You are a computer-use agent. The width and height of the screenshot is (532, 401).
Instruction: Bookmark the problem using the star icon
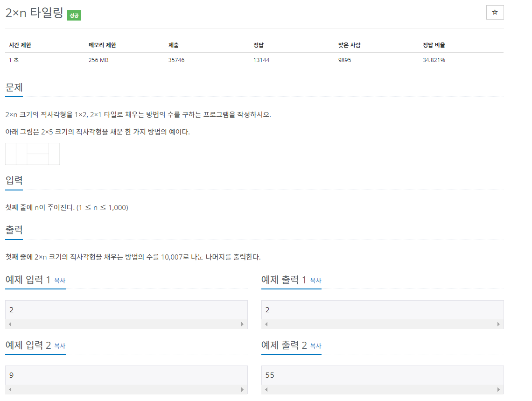(x=495, y=12)
